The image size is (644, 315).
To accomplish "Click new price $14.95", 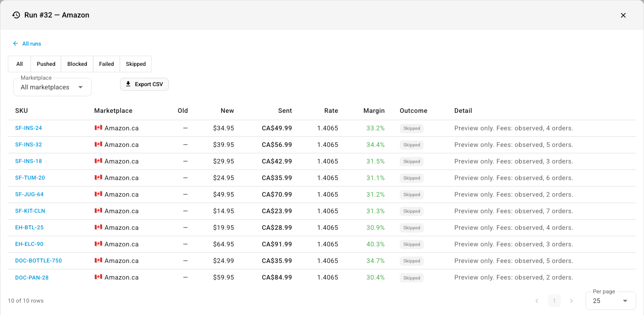I will tap(224, 211).
